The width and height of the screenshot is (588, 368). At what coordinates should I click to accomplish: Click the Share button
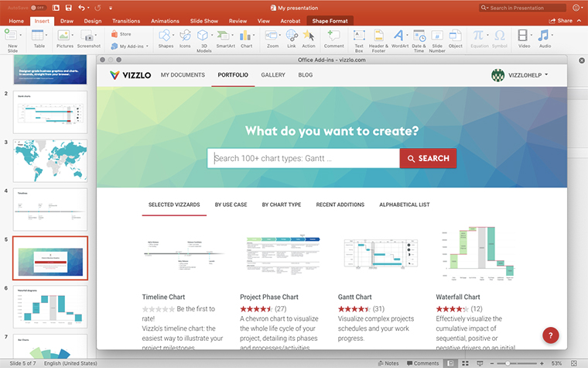pyautogui.click(x=561, y=21)
